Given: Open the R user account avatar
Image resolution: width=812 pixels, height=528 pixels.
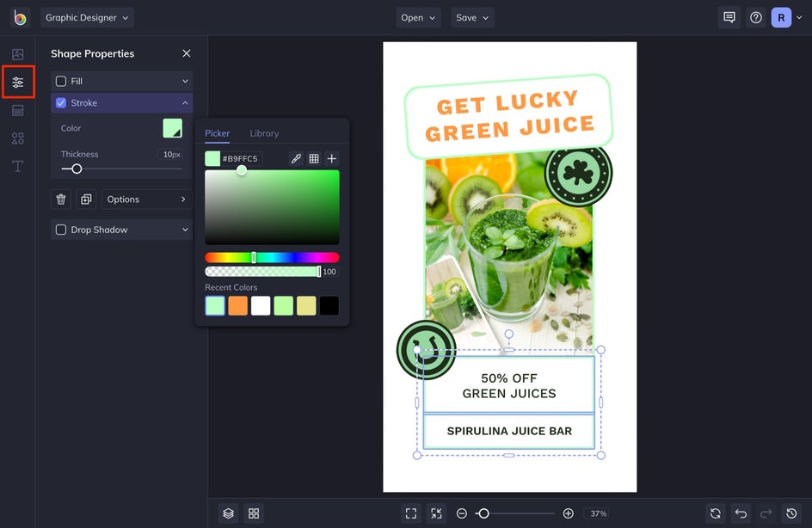Looking at the screenshot, I should click(x=781, y=17).
